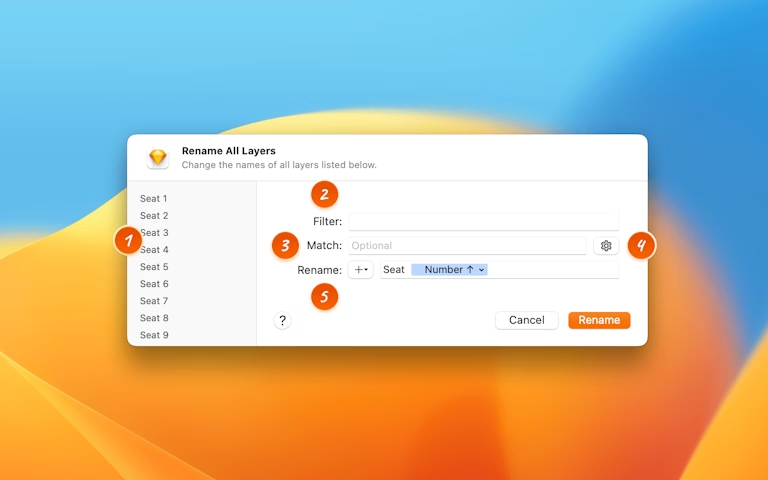Click the word Seat in Rename field
The image size is (768, 480).
(x=394, y=270)
